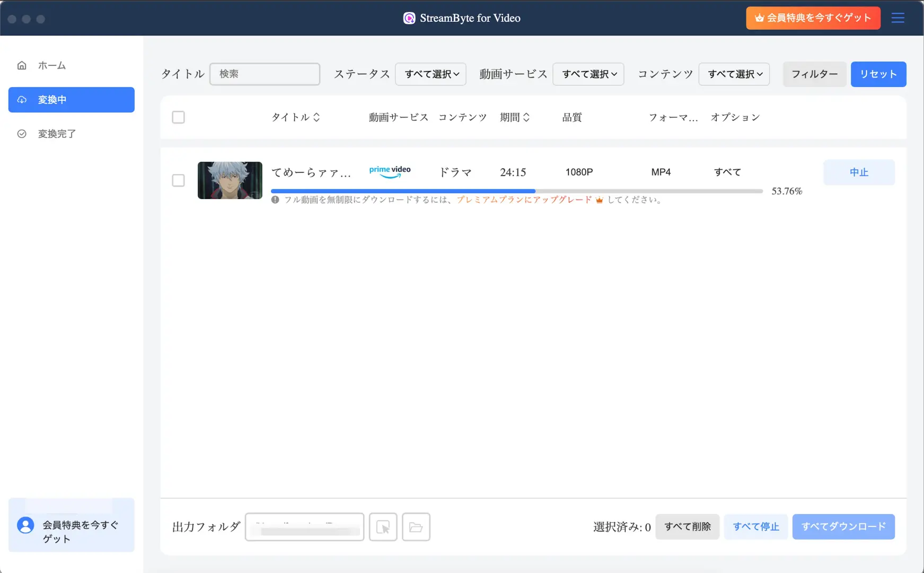Click the home icon in sidebar
Screen dimensions: 924x573
(22, 65)
